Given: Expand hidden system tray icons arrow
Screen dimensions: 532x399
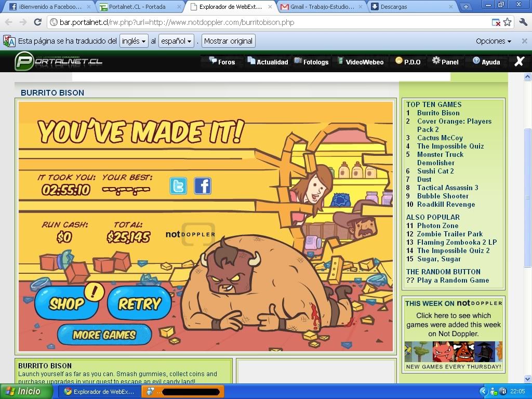Looking at the screenshot, I should pyautogui.click(x=484, y=392).
